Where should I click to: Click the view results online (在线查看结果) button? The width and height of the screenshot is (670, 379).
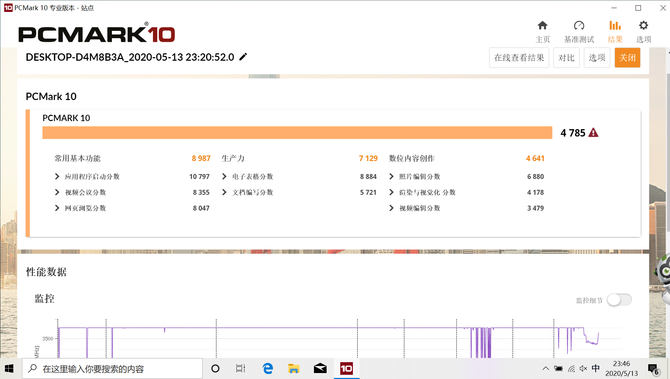(x=519, y=58)
